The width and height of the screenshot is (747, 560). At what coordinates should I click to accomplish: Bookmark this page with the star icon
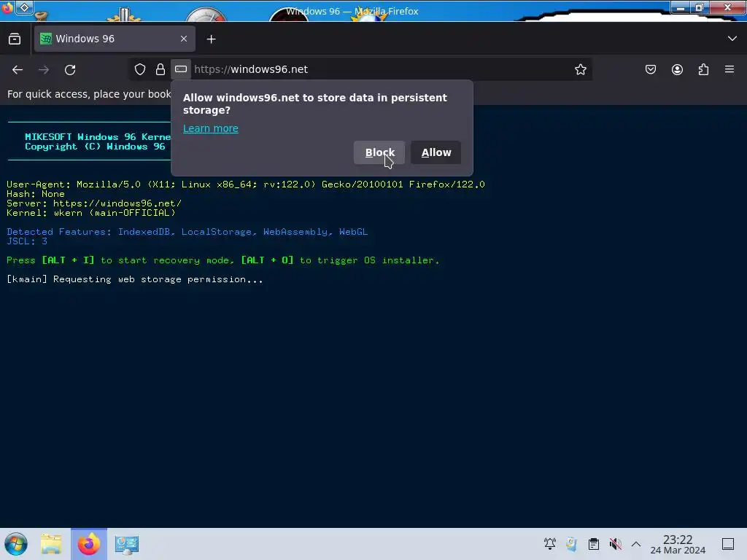click(580, 69)
